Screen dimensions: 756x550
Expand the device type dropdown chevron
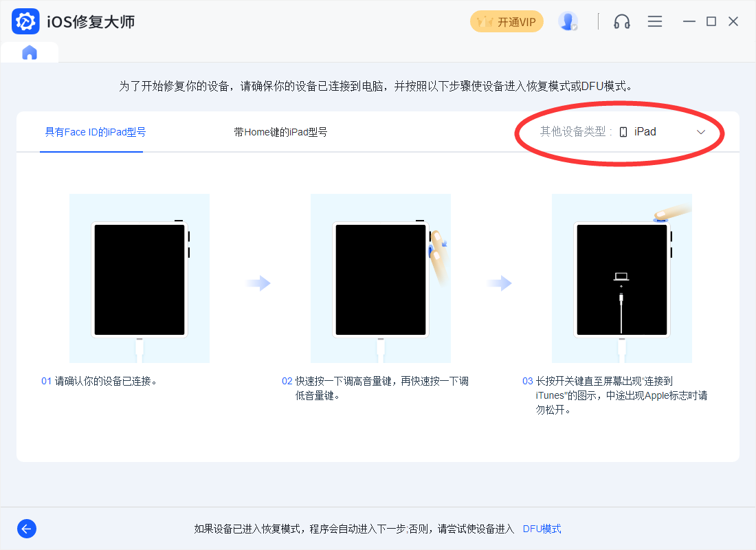(x=701, y=132)
